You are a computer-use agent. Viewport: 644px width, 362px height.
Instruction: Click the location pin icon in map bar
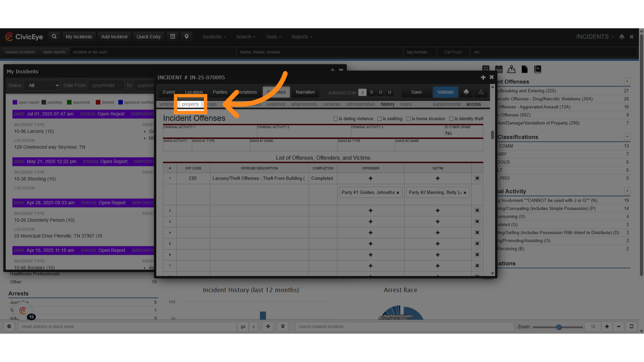click(x=283, y=326)
